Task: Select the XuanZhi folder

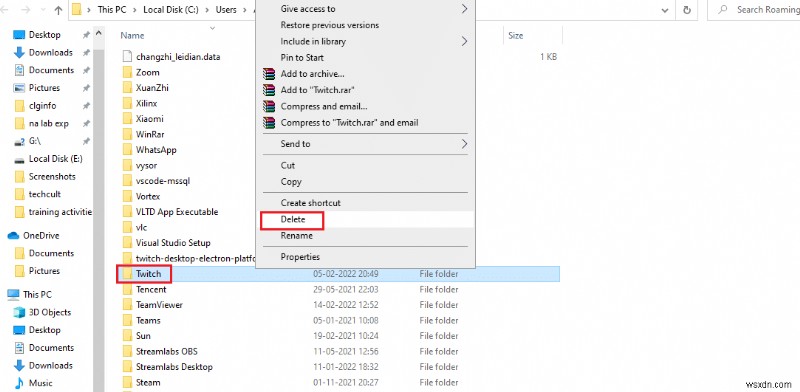Action: point(152,88)
